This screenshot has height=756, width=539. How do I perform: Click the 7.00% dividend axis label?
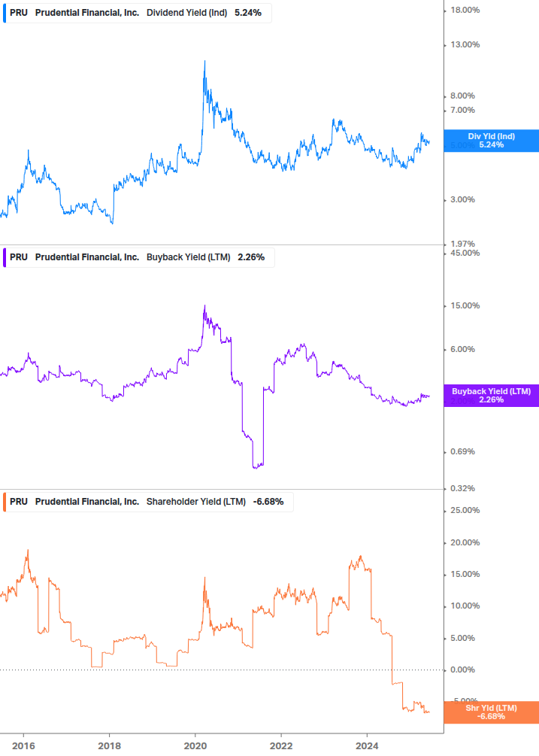pos(462,111)
